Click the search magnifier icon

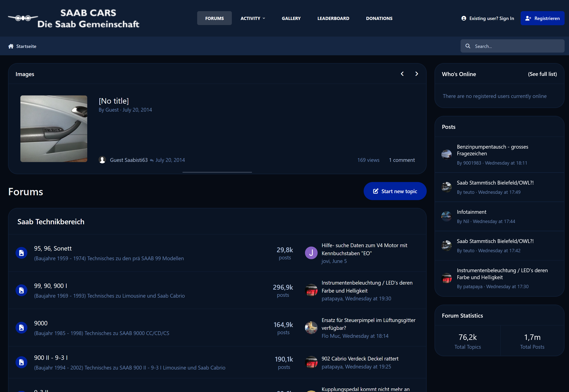(468, 46)
